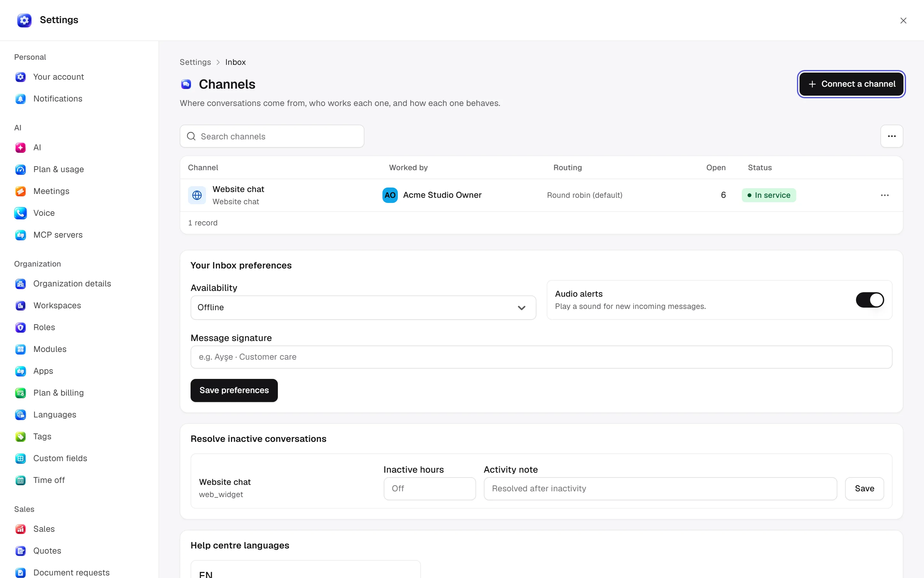Image resolution: width=924 pixels, height=578 pixels.
Task: Go to Document requests in sidebar
Action: click(72, 572)
